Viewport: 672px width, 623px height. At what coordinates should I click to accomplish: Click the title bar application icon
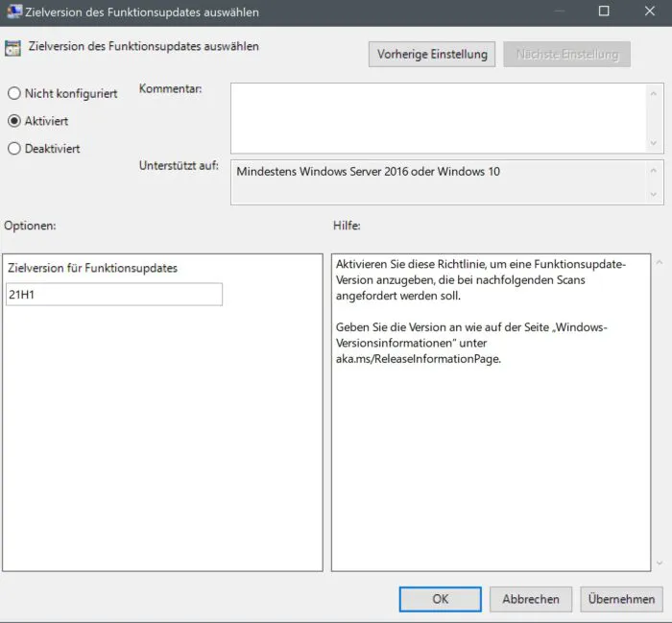tap(13, 12)
